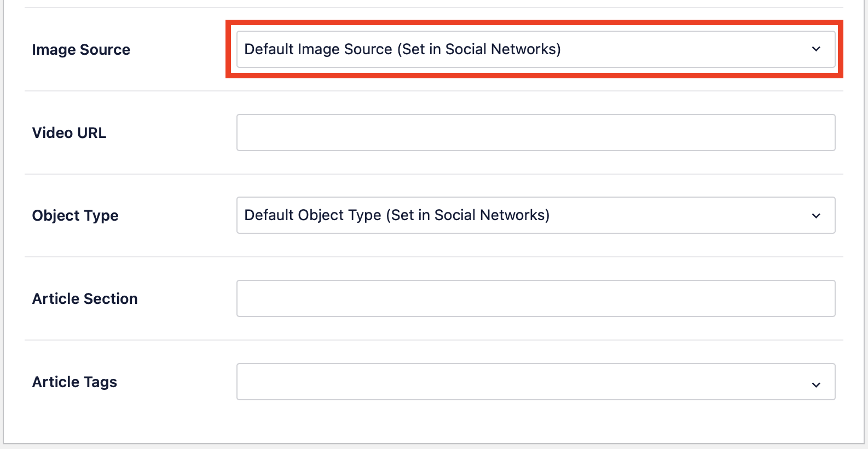Click the Article Tags dropdown chevron arrow
The height and width of the screenshot is (449, 868).
[x=816, y=385]
